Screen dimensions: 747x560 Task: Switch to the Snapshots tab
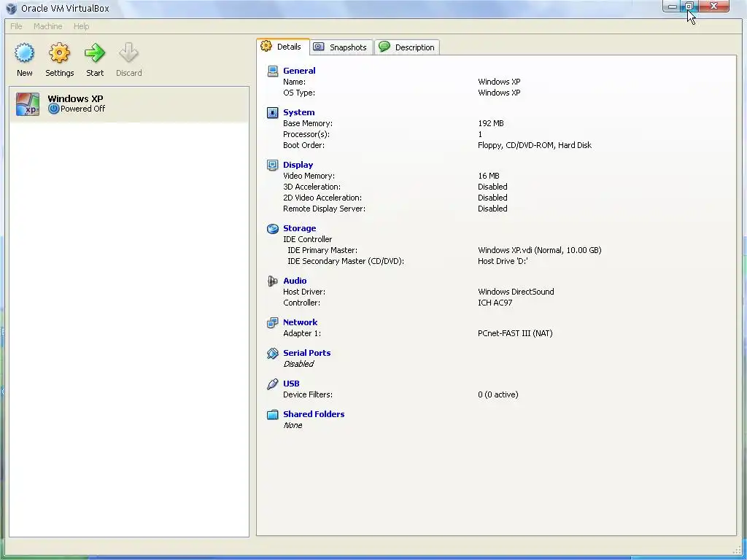341,47
